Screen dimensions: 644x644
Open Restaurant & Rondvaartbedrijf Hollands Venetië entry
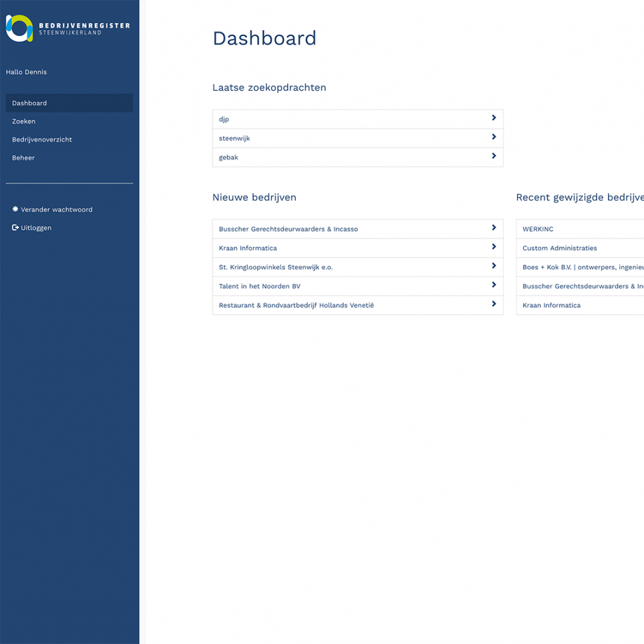click(x=357, y=305)
